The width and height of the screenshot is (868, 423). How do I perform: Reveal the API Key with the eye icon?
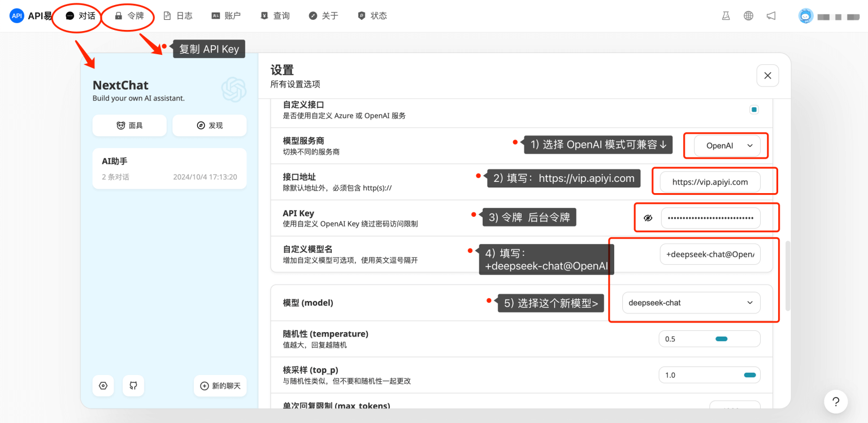(648, 217)
